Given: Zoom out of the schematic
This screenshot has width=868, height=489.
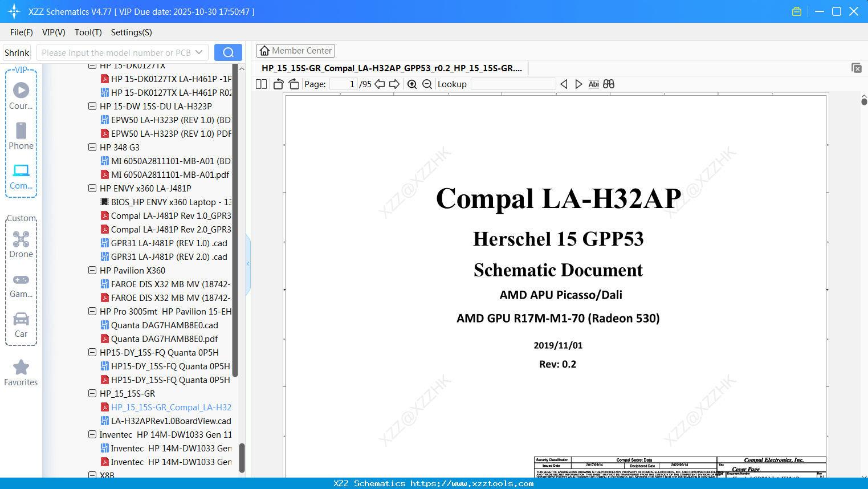Looking at the screenshot, I should 427,84.
